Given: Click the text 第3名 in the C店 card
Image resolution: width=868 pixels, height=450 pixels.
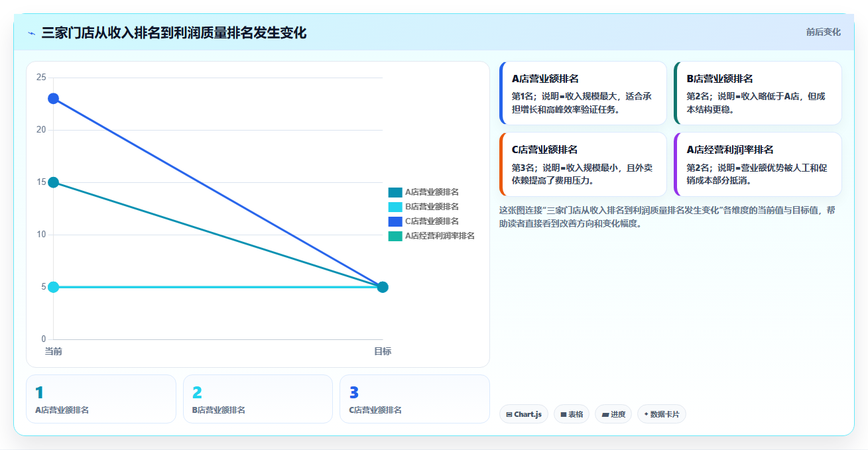Looking at the screenshot, I should (x=523, y=168).
